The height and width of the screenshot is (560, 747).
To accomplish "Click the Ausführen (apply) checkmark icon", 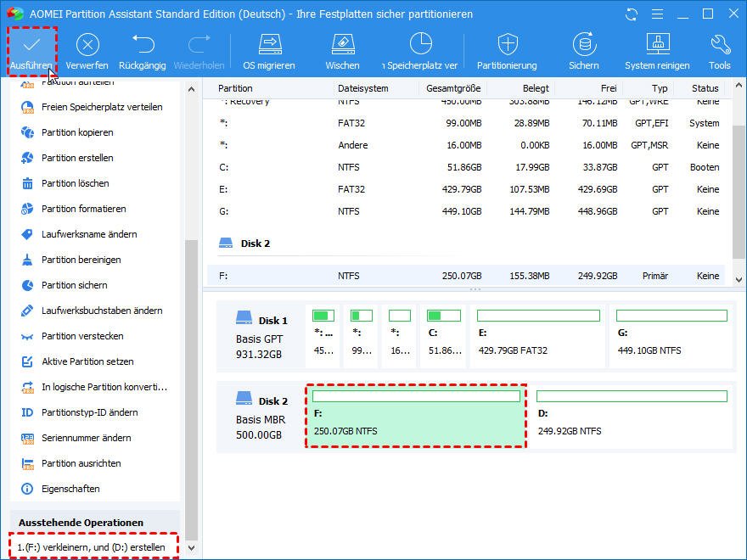I will (x=31, y=45).
